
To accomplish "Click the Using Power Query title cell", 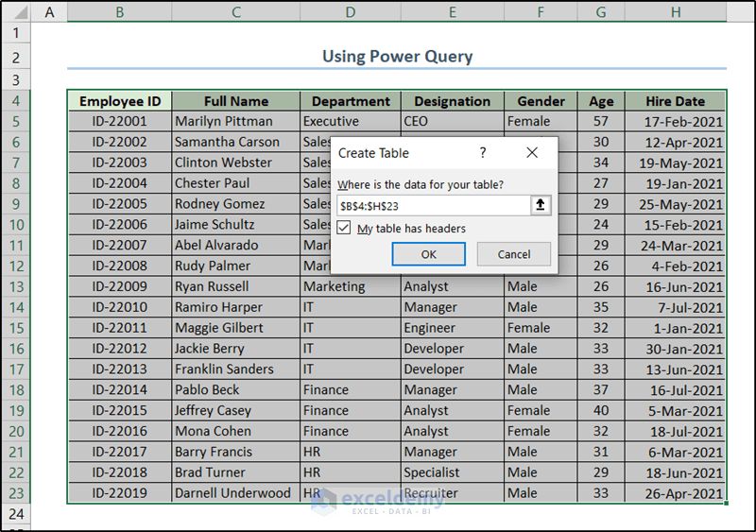I will point(397,57).
